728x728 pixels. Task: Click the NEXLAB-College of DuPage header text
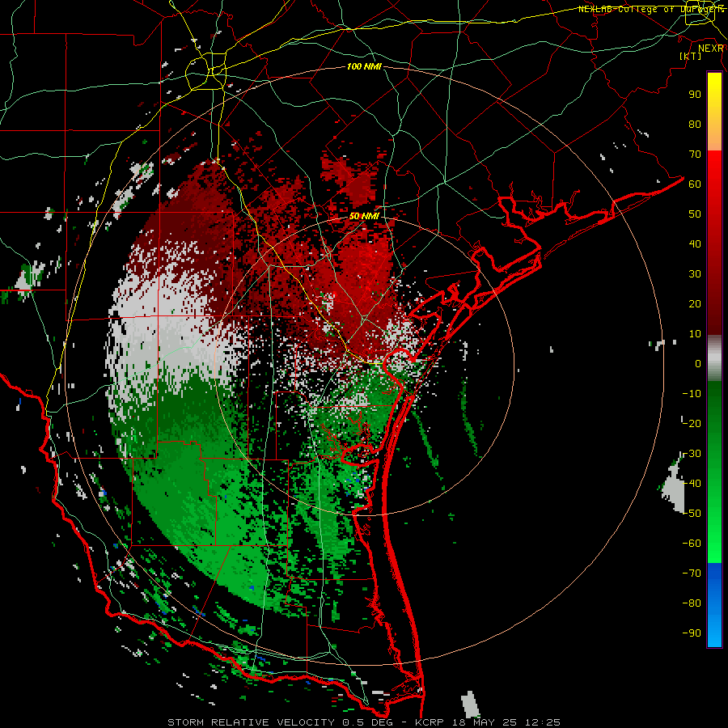click(650, 9)
